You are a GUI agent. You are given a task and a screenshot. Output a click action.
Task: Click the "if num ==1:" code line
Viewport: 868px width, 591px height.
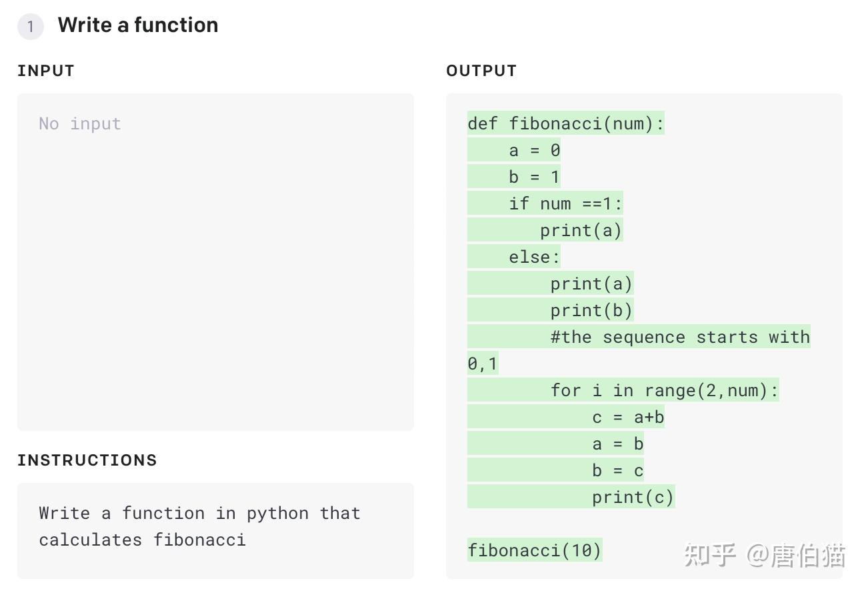click(565, 203)
